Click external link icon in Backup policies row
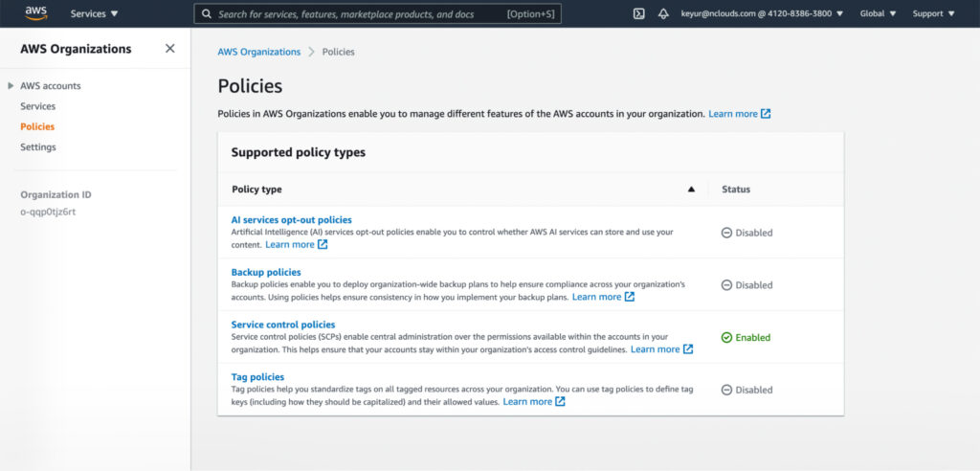980x471 pixels. point(630,297)
